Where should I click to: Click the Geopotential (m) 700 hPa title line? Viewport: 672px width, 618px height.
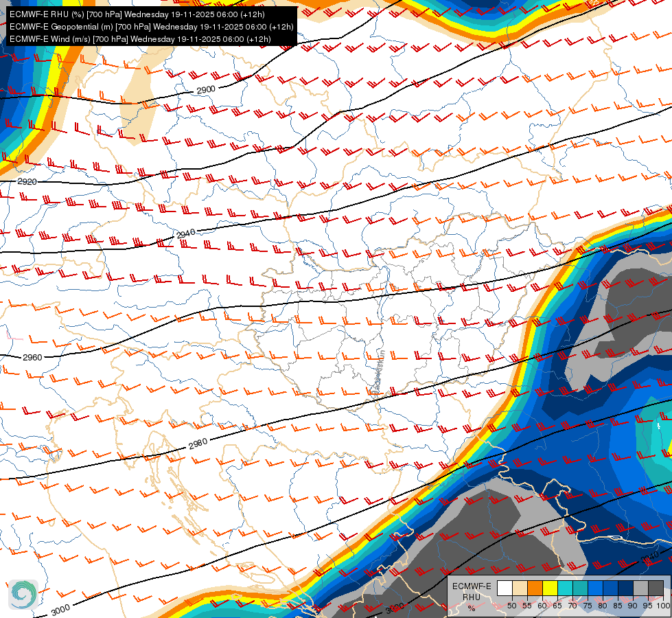pyautogui.click(x=151, y=27)
